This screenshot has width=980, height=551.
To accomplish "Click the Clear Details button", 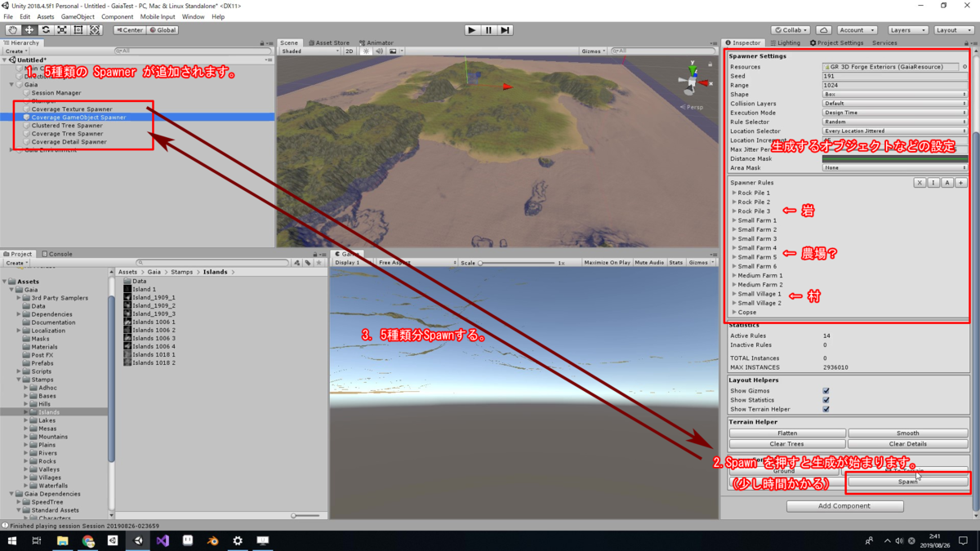I will click(x=908, y=443).
